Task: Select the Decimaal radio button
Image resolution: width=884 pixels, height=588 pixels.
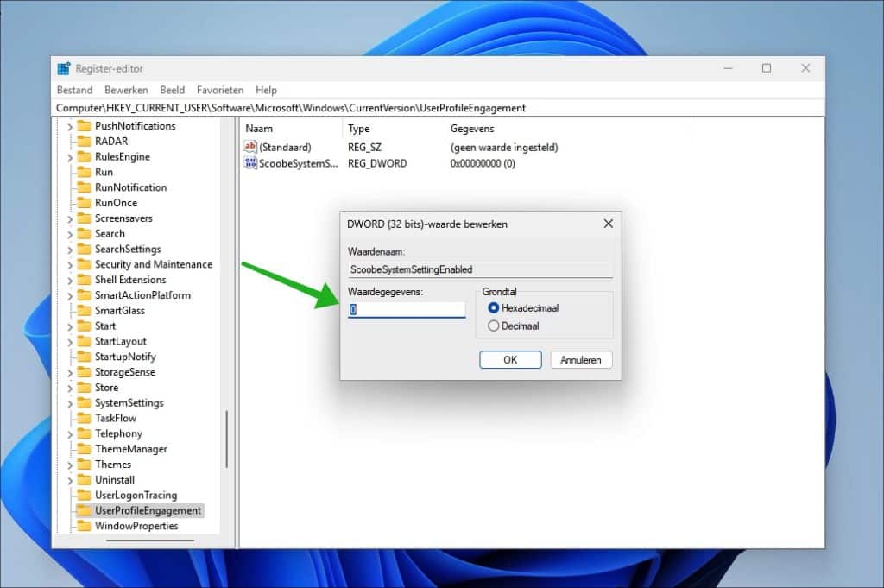Action: point(494,326)
